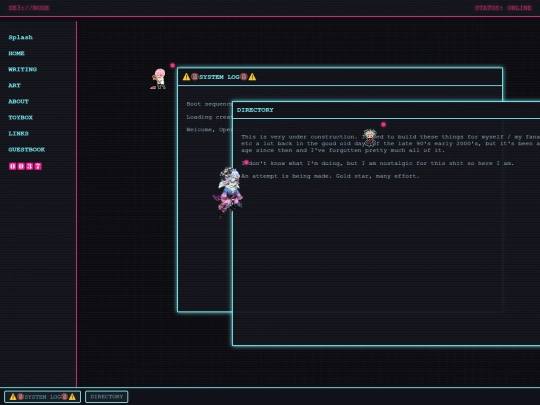The width and height of the screenshot is (540, 405).
Task: Click the DIRECTORY window title bar
Action: tap(386, 110)
